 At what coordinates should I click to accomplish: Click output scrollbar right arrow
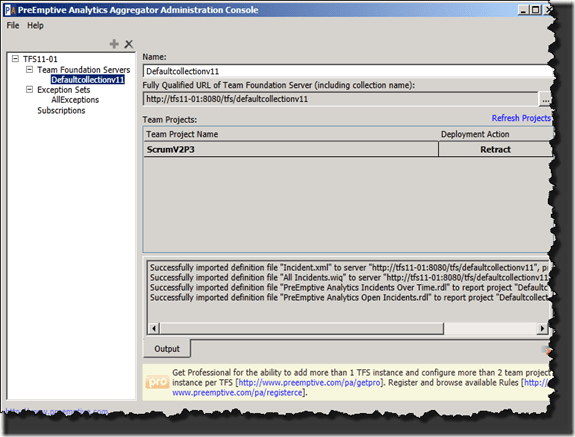point(542,328)
